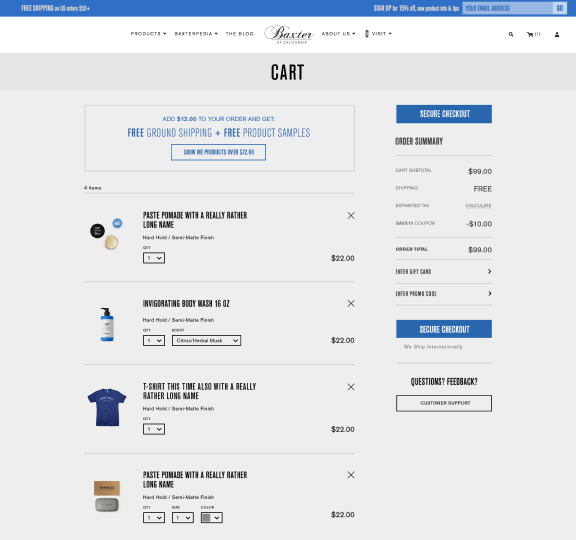Click the Enter Gift Card label
This screenshot has width=576, height=540.
[413, 272]
